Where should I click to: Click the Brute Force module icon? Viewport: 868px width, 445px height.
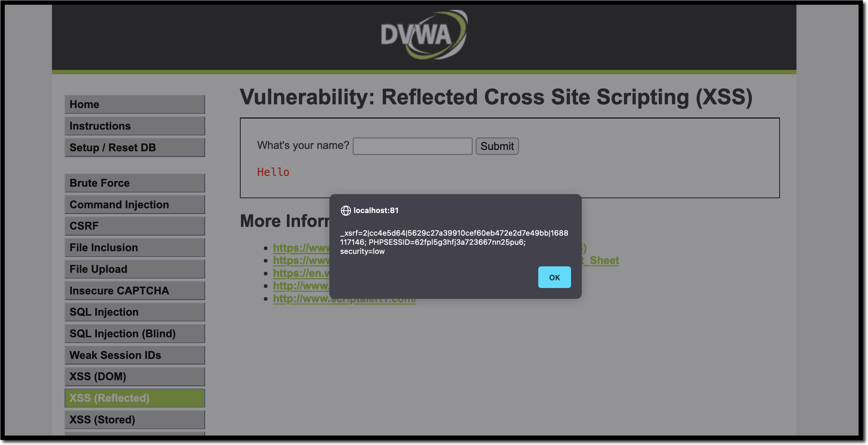(x=134, y=183)
